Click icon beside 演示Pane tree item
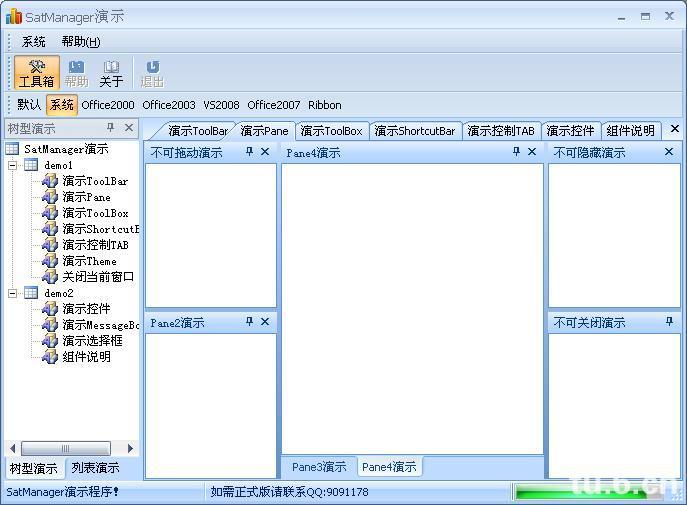687x505 pixels. point(50,197)
